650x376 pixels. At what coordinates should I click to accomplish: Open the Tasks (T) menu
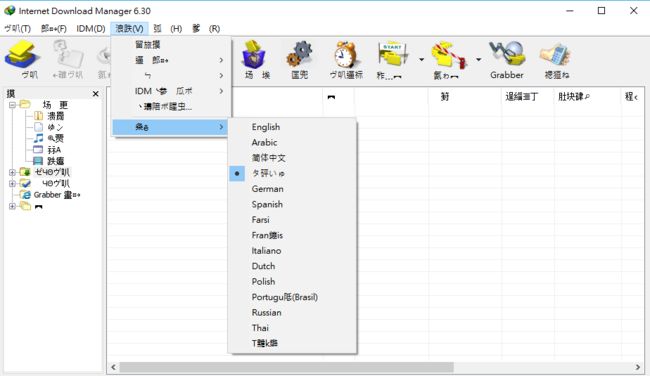coord(17,29)
